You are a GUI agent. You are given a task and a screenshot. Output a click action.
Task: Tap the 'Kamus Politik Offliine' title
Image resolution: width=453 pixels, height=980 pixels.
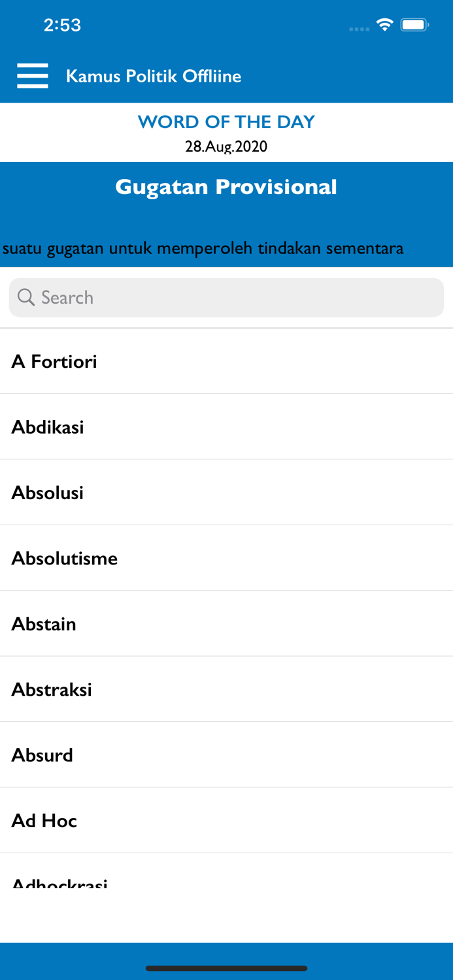pyautogui.click(x=154, y=76)
